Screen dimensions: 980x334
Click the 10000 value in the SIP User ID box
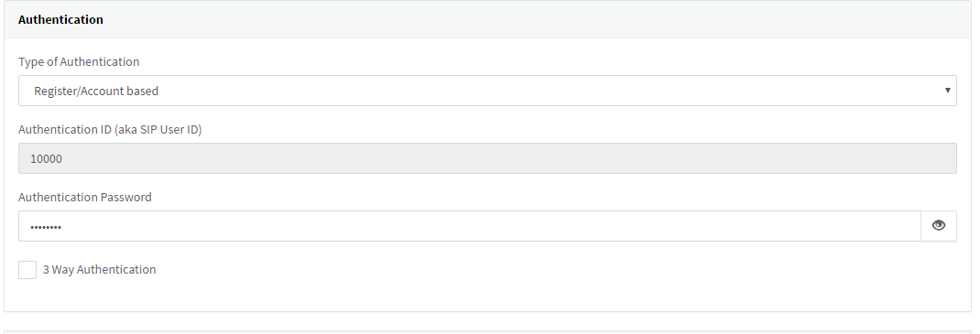click(x=46, y=158)
